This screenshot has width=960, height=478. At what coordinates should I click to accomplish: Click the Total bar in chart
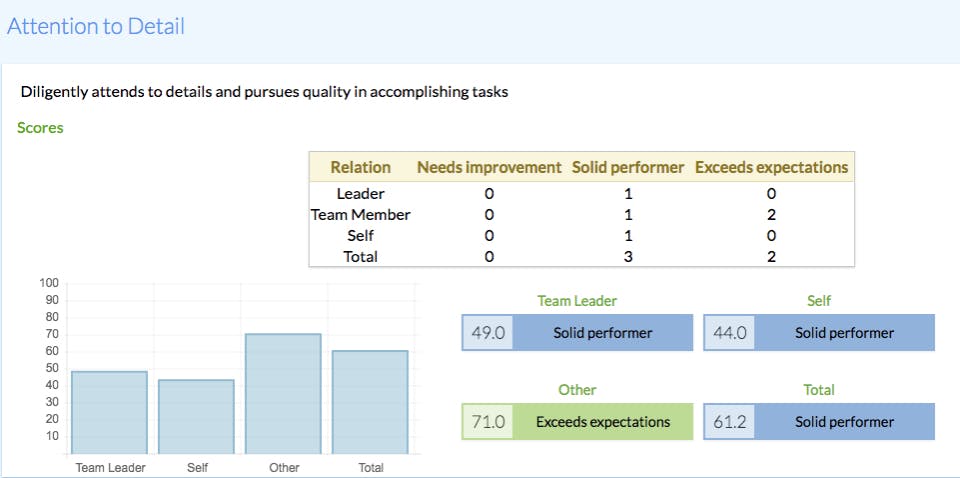370,402
